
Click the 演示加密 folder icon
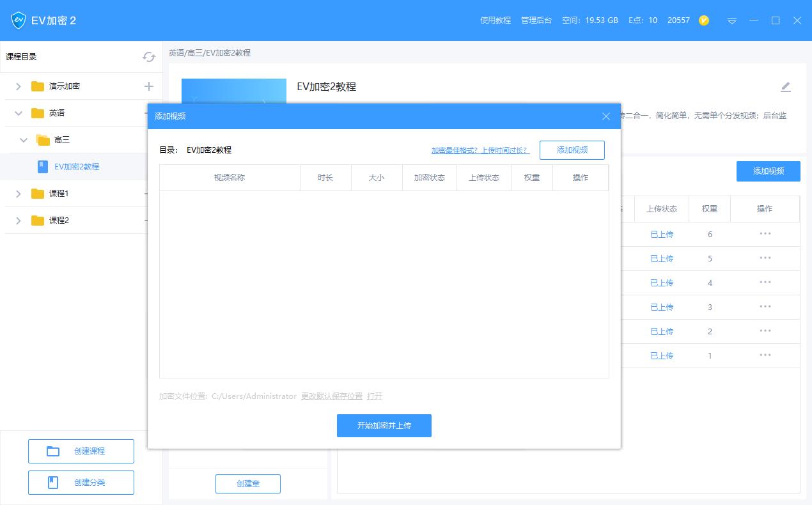click(38, 86)
